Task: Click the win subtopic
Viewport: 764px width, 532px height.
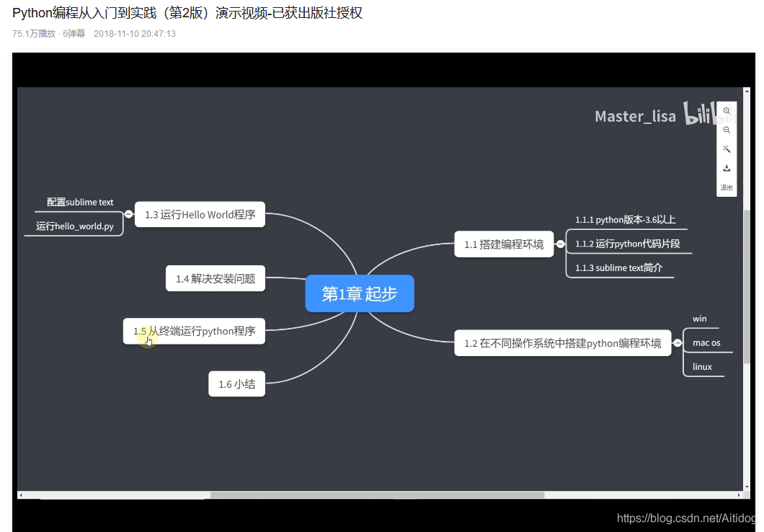Action: [700, 319]
